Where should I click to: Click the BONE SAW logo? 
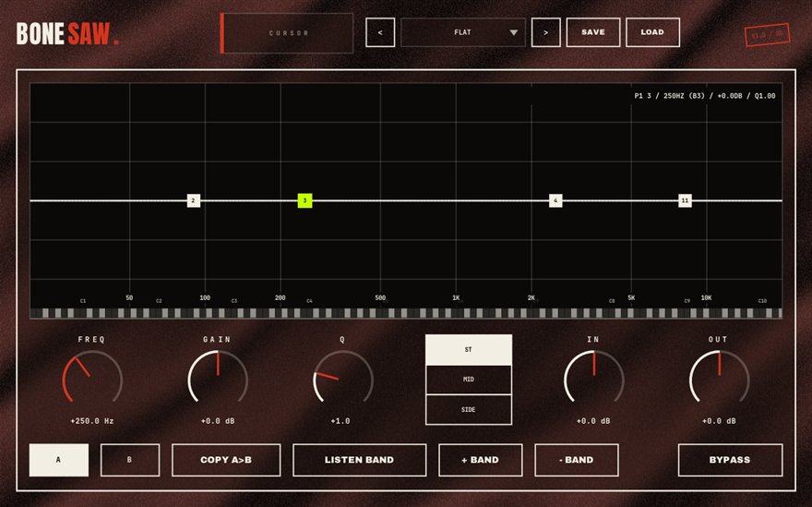(67, 33)
